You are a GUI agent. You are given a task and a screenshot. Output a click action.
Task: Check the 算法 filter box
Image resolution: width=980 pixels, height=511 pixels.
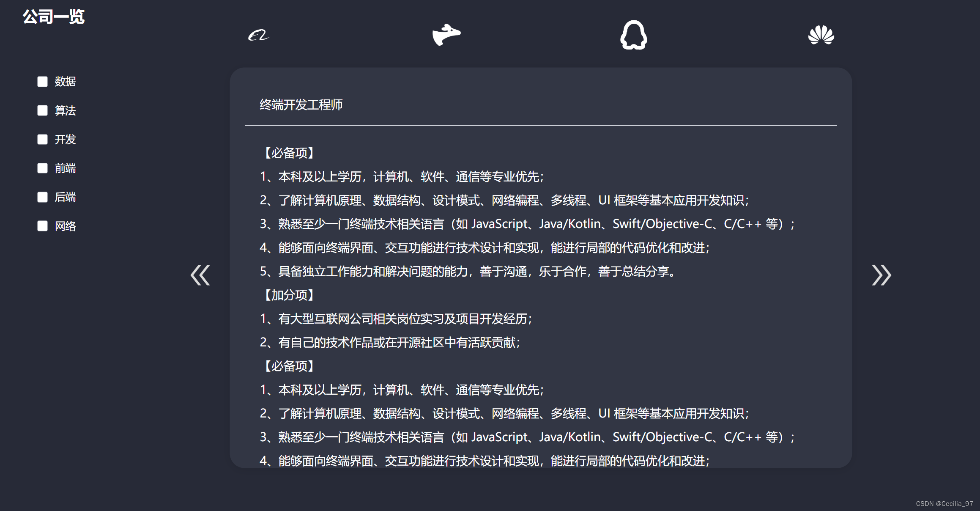(x=42, y=110)
